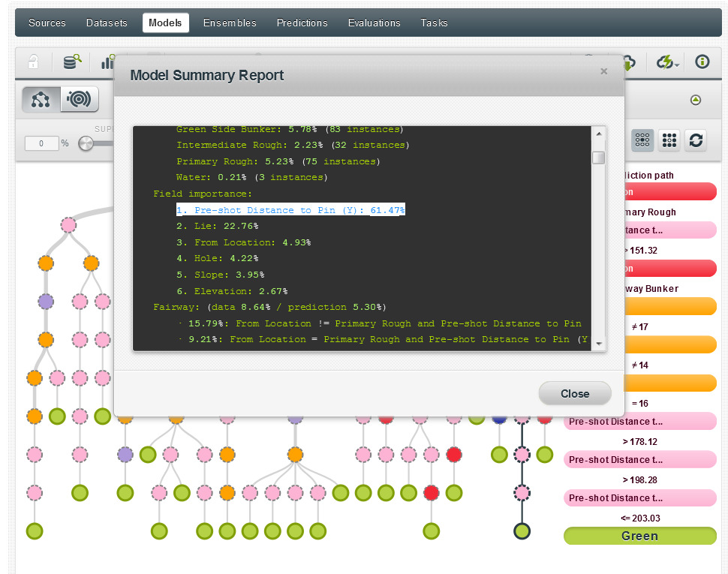
Task: Toggle the selected-node grid filter button
Action: 643,140
